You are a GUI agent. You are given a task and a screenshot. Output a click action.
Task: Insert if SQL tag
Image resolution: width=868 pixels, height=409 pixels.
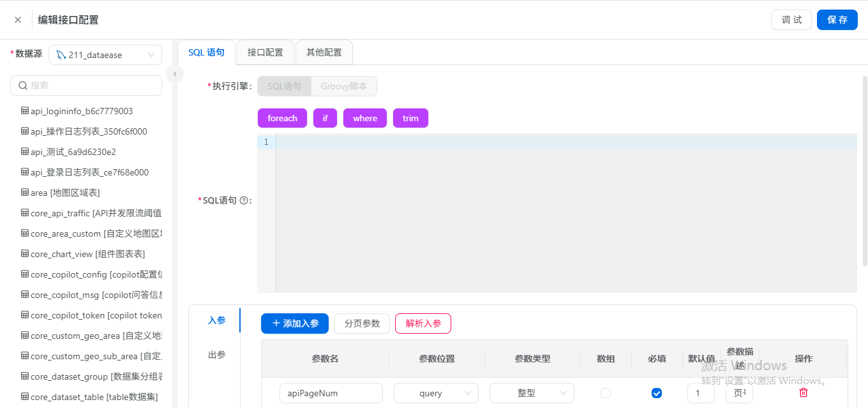pos(325,118)
